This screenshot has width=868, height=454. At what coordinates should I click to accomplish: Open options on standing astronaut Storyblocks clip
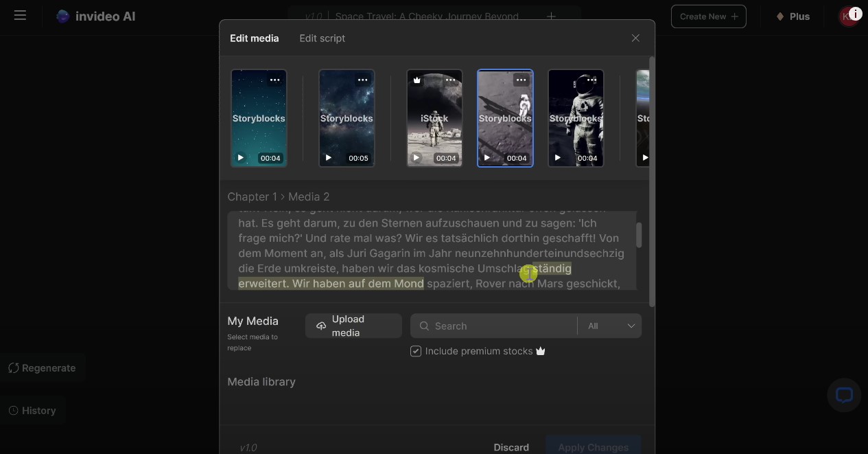coord(591,80)
